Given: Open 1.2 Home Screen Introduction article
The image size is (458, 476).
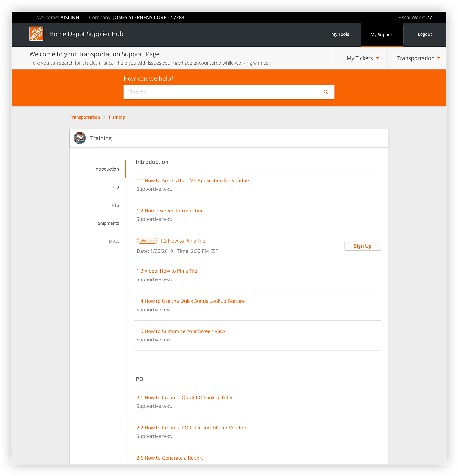Looking at the screenshot, I should point(170,211).
